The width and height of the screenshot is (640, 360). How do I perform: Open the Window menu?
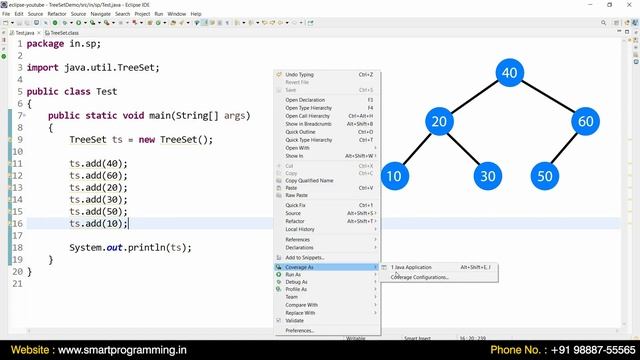click(176, 14)
